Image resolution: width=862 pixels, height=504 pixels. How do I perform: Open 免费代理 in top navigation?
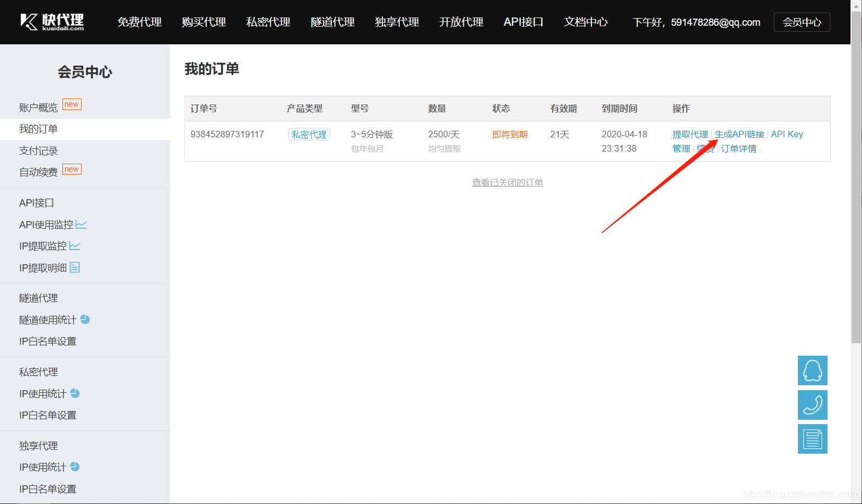tap(140, 22)
